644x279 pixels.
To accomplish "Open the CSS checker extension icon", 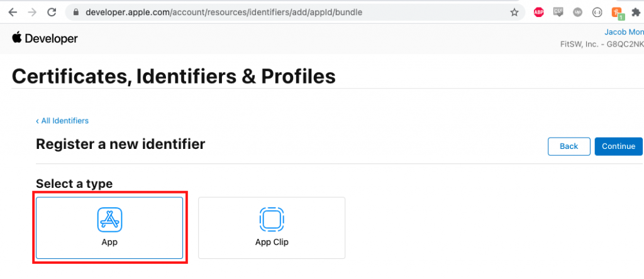I will pyautogui.click(x=558, y=13).
